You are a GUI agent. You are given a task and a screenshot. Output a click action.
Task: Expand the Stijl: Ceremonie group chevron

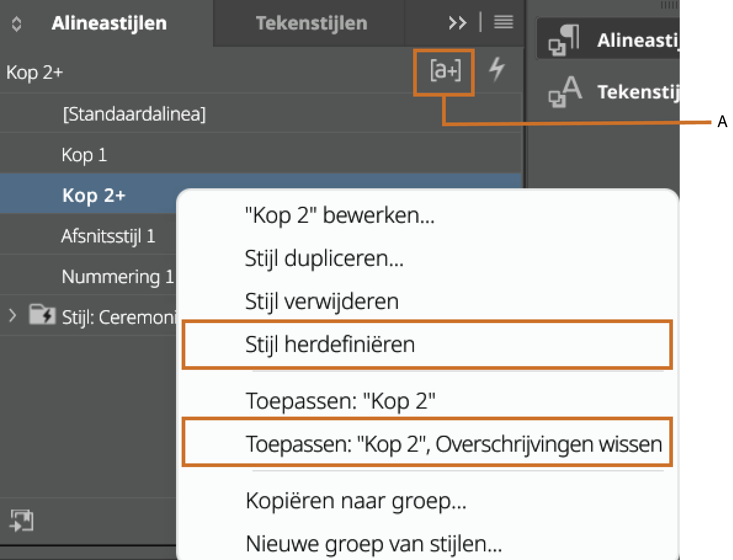point(13,315)
